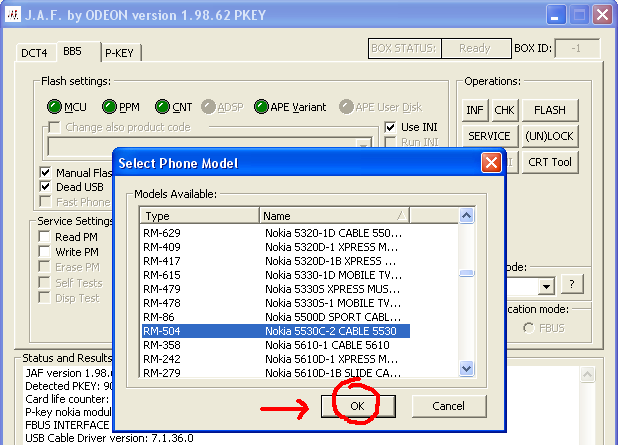Viewport: 618px width, 445px height.
Task: Click the CHK operation button
Action: [504, 110]
